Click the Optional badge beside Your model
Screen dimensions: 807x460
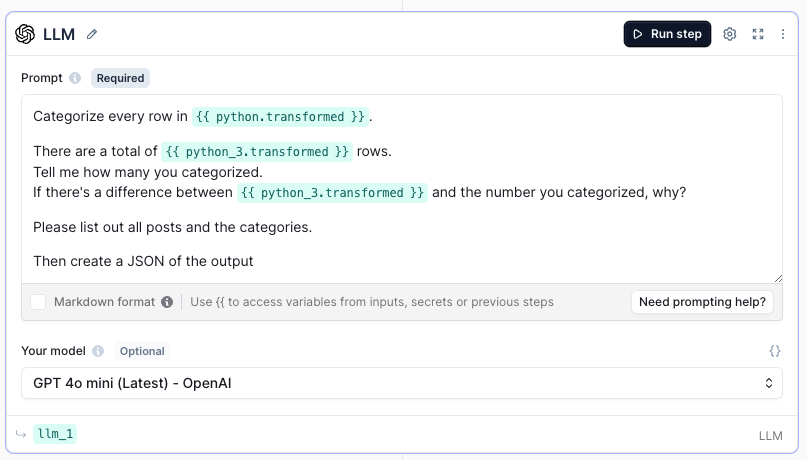click(142, 351)
